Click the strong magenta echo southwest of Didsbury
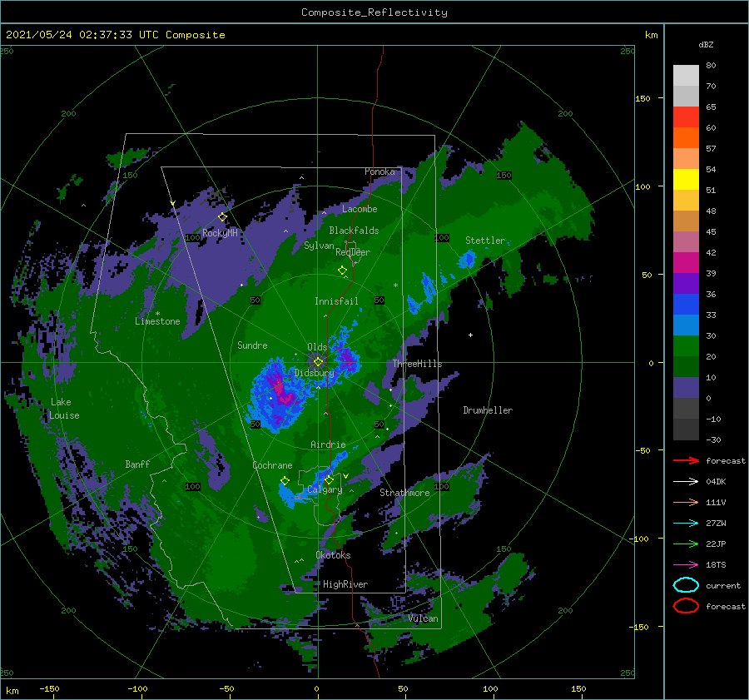This screenshot has width=749, height=700. [x=282, y=392]
